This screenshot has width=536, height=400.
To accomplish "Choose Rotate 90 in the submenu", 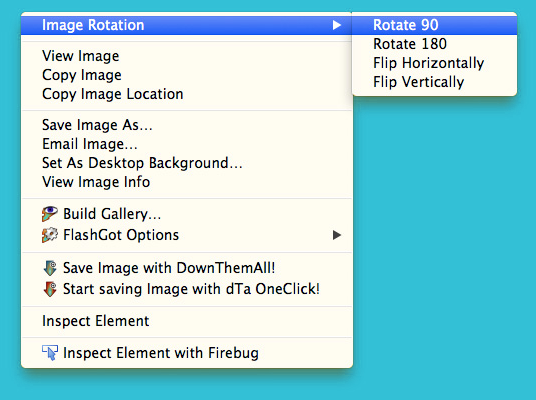I will [434, 25].
